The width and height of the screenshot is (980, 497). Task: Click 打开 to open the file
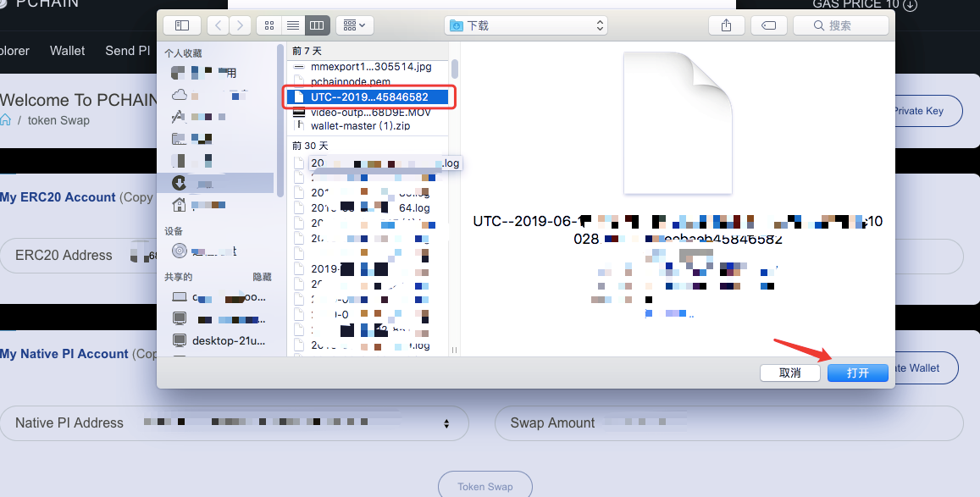pos(857,373)
